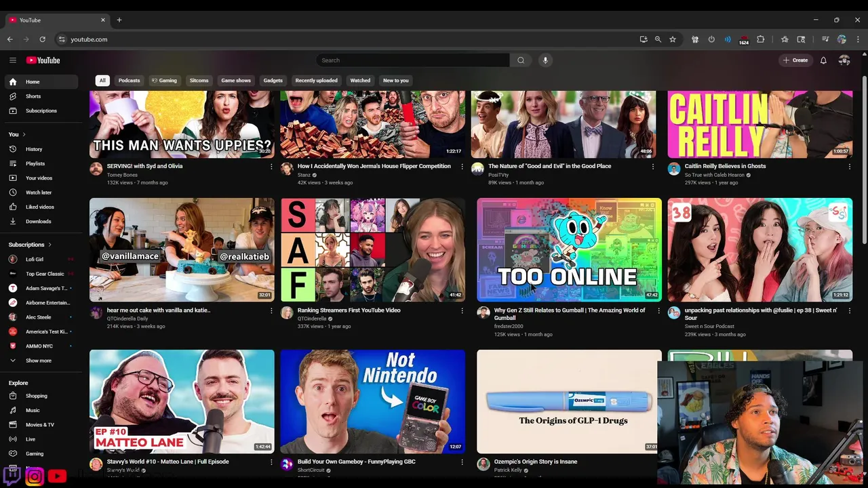
Task: Open more options for Gumball video
Action: 658,310
